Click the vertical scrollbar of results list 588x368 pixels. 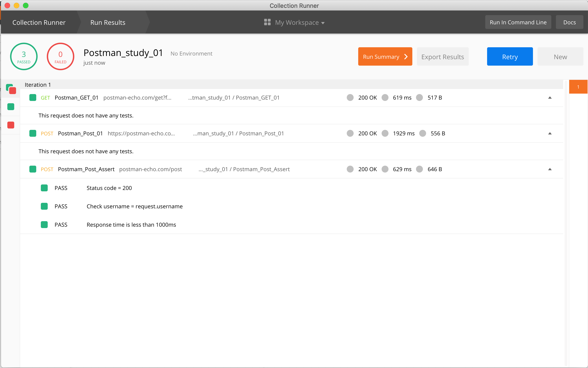click(566, 223)
